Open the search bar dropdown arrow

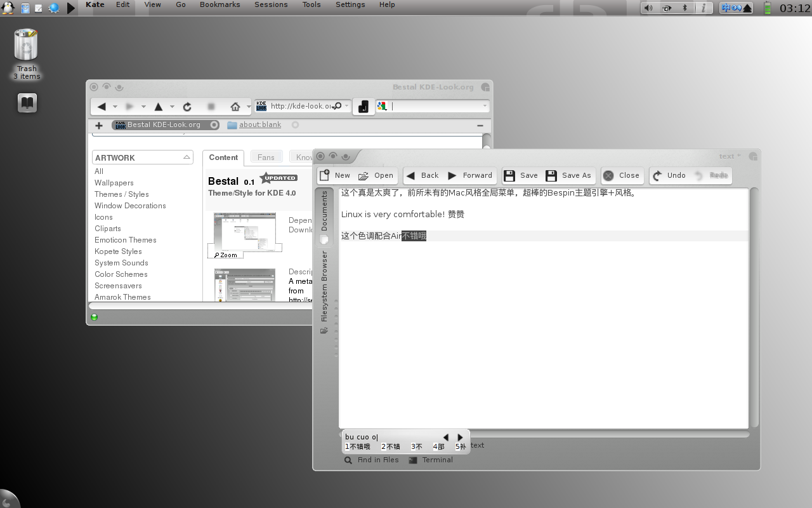pos(485,106)
